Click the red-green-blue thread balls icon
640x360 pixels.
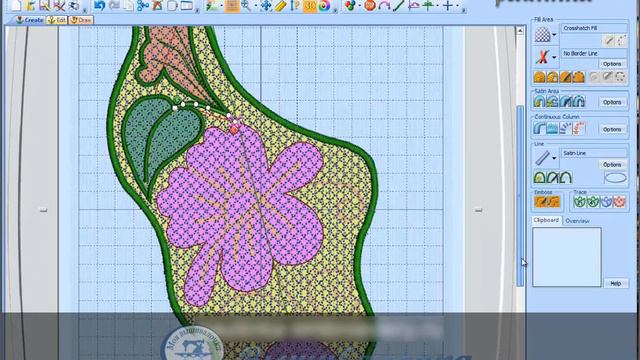[350, 5]
